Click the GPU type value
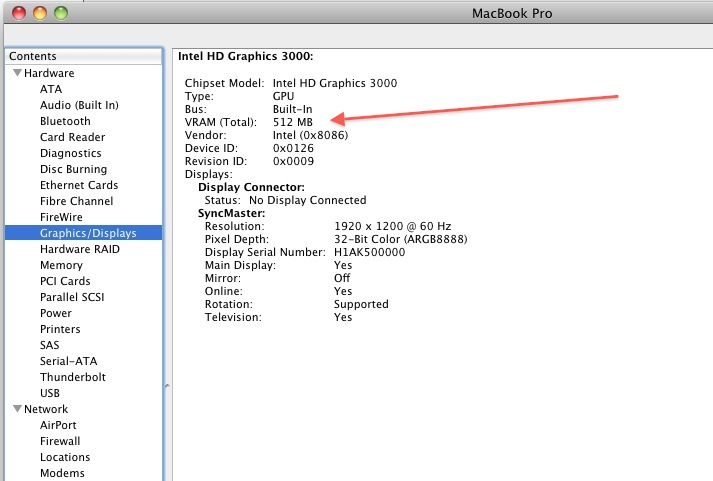713x481 pixels. coord(283,96)
